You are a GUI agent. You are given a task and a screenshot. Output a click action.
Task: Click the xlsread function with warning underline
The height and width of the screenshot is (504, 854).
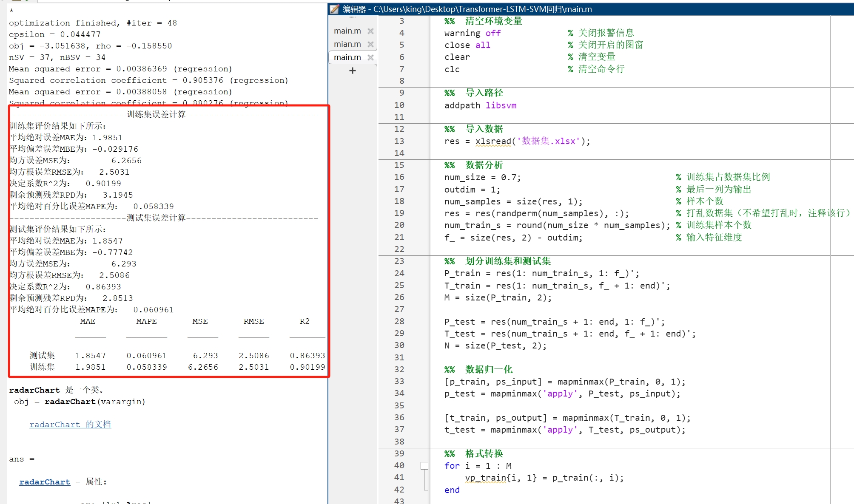[493, 141]
